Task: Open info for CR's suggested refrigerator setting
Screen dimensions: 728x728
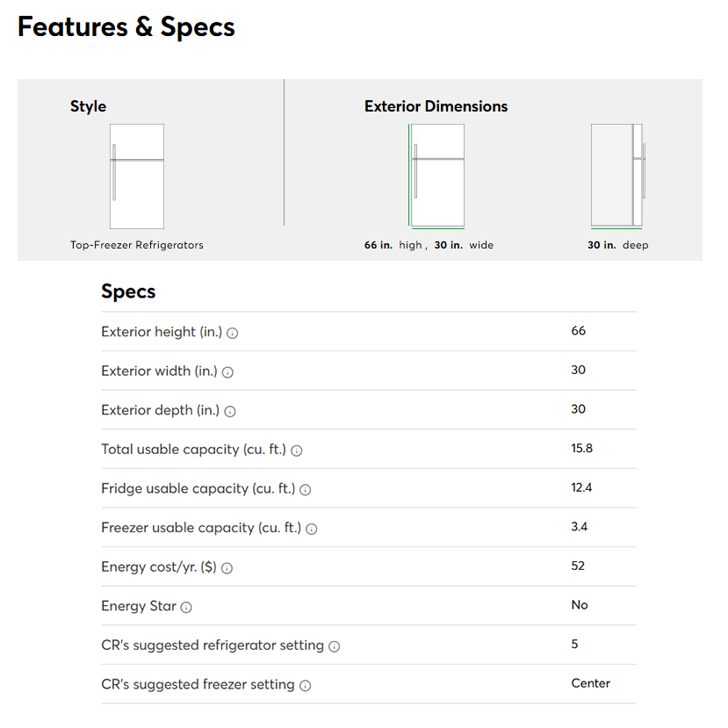Action: click(335, 646)
